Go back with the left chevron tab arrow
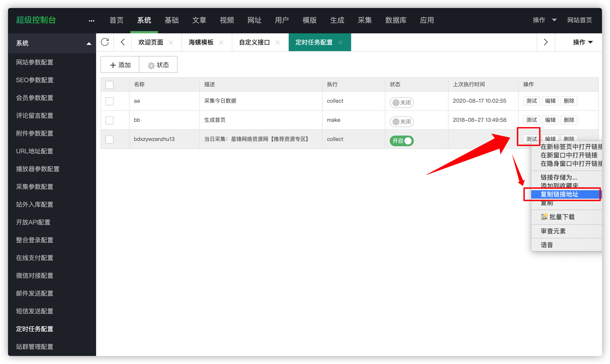This screenshot has width=610, height=364. click(123, 42)
